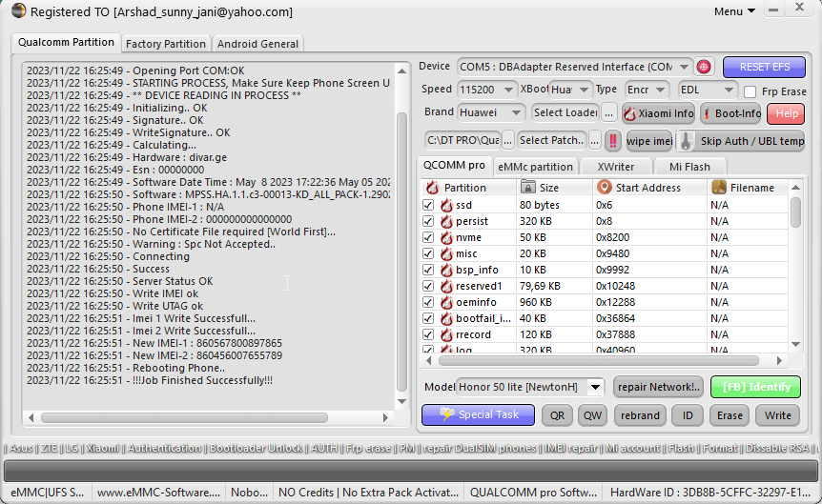
Task: Open the XWriter tab
Action: click(x=615, y=167)
